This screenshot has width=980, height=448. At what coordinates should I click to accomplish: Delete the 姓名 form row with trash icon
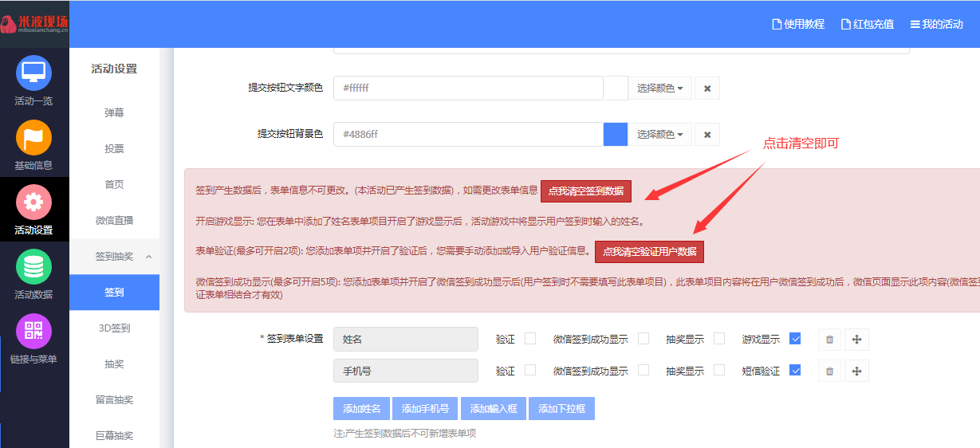(x=829, y=340)
